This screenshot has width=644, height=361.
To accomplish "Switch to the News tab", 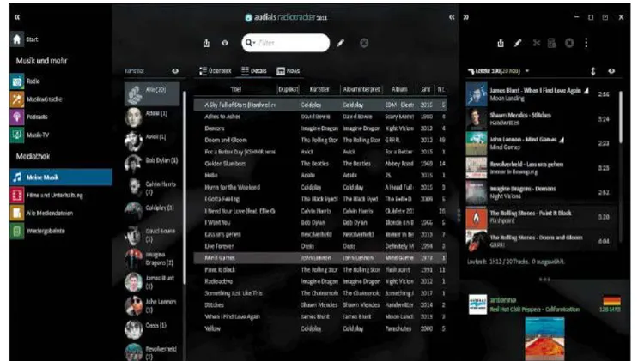I will [x=288, y=71].
